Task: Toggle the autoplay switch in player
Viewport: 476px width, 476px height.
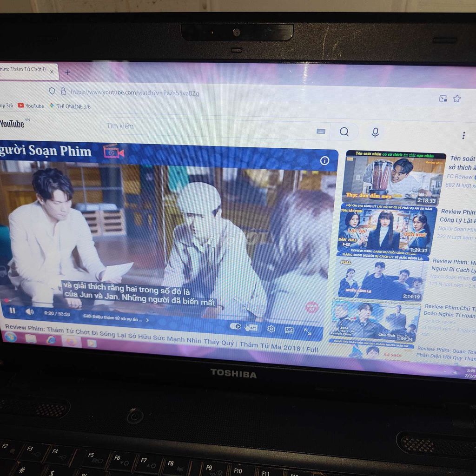Action: pos(235,326)
